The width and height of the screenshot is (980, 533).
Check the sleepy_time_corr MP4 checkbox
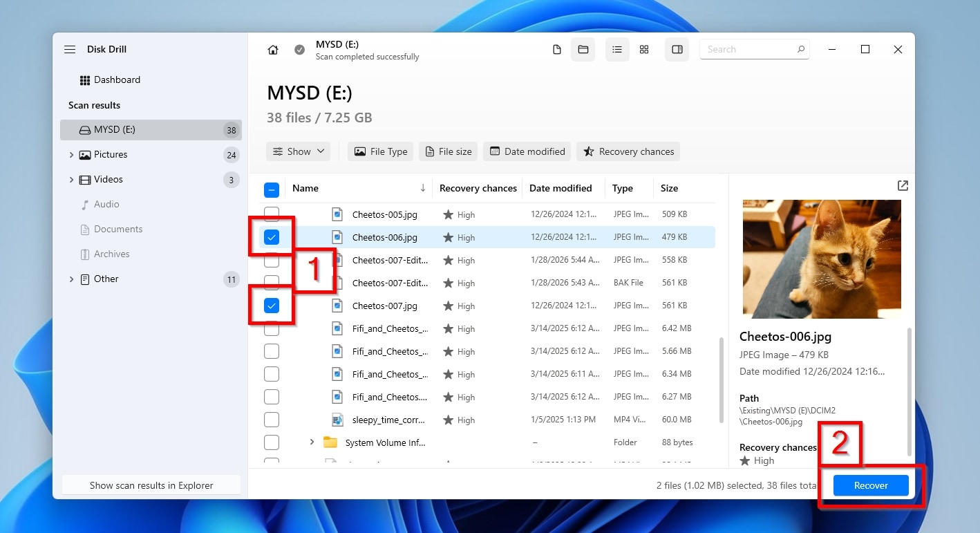(272, 420)
